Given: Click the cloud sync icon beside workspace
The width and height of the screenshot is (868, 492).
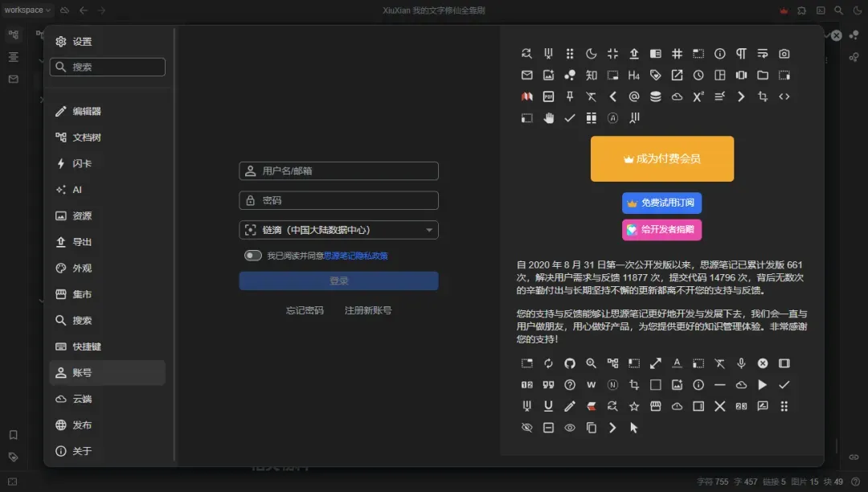Looking at the screenshot, I should [65, 10].
